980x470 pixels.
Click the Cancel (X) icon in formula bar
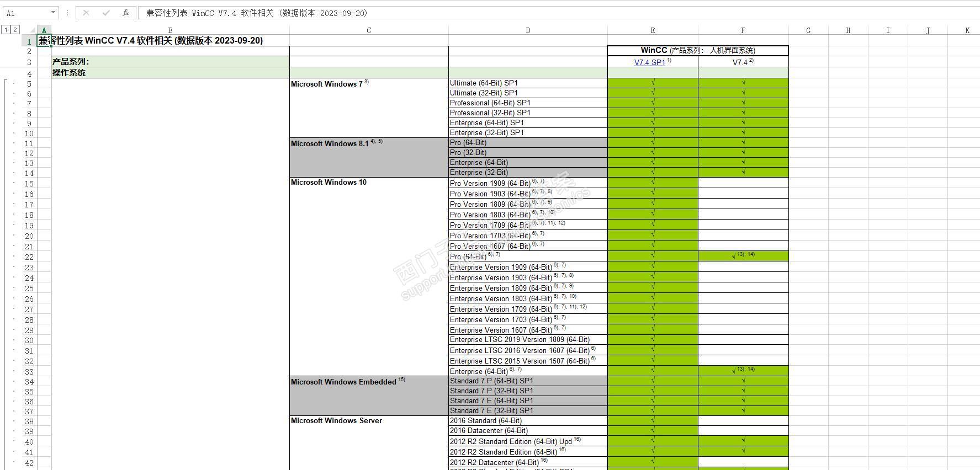coord(86,13)
